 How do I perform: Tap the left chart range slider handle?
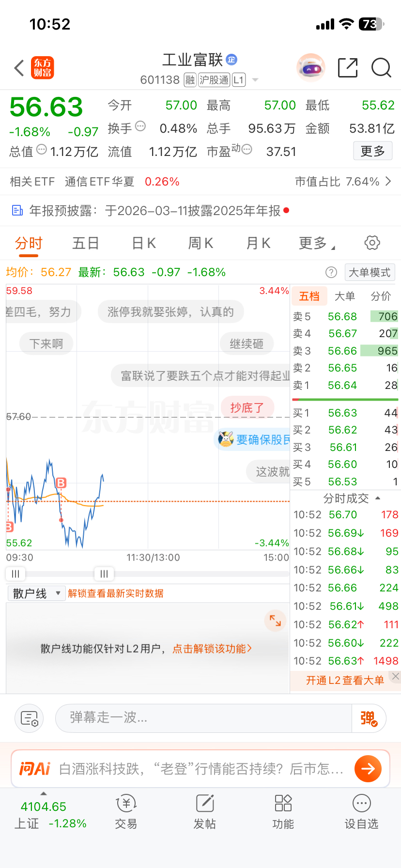click(15, 574)
